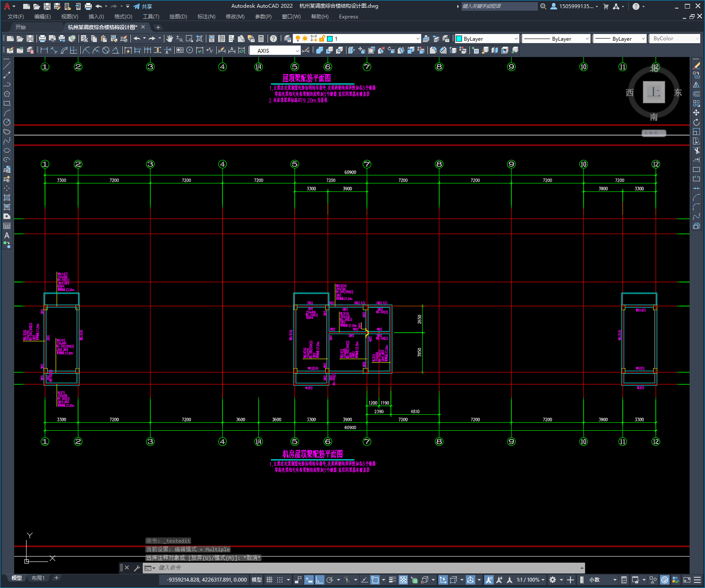Screen dimensions: 705x588
Task: Click the Diameter dimension icon
Action: [106, 50]
